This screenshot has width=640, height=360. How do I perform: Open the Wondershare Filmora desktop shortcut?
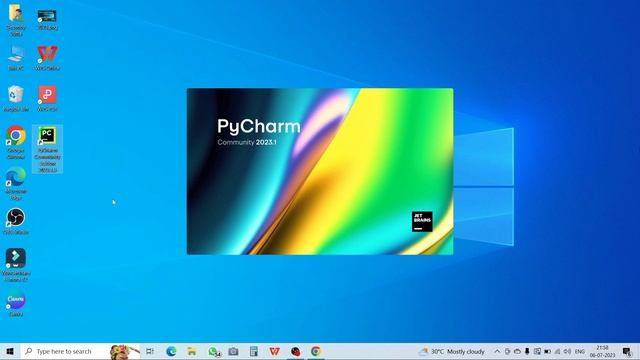pos(16,265)
